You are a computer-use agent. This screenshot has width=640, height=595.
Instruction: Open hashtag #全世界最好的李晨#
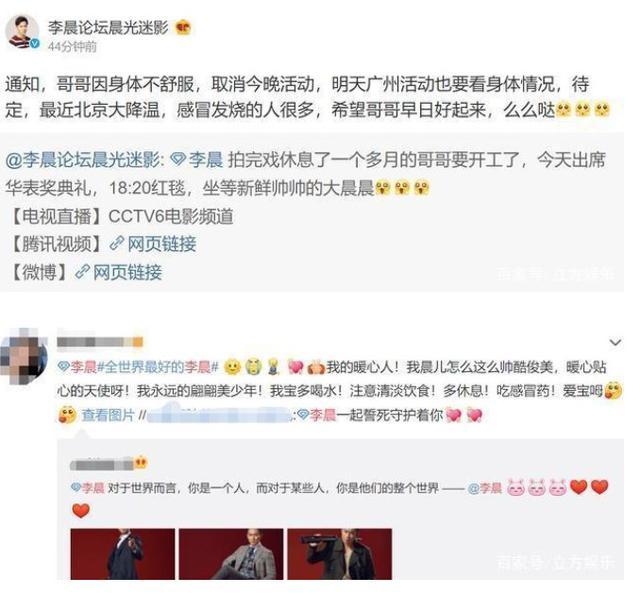pyautogui.click(x=158, y=367)
